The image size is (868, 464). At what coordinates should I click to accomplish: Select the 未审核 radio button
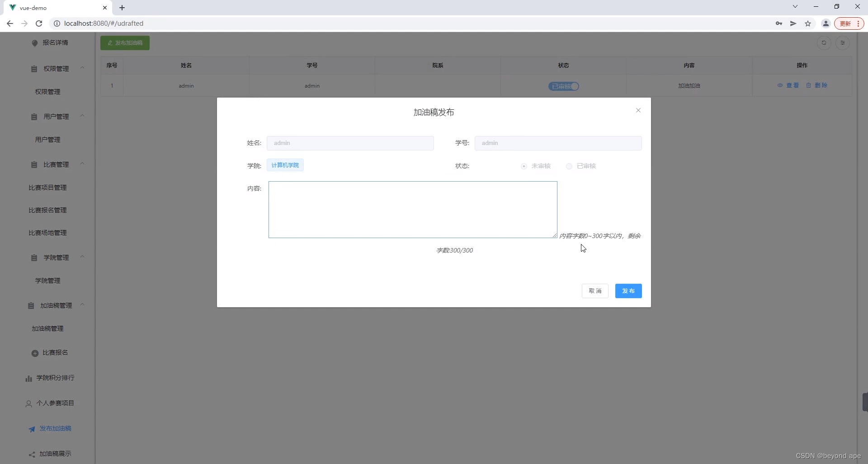tap(524, 166)
